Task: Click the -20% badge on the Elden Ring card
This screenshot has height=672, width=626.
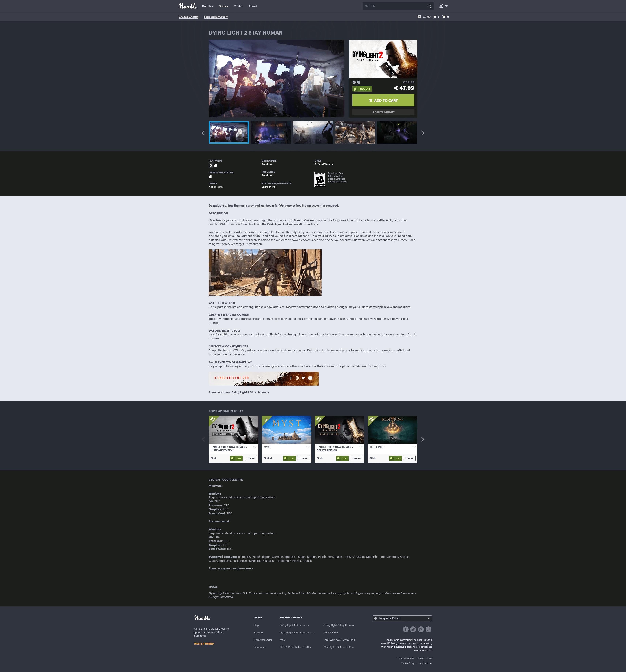Action: 395,458
